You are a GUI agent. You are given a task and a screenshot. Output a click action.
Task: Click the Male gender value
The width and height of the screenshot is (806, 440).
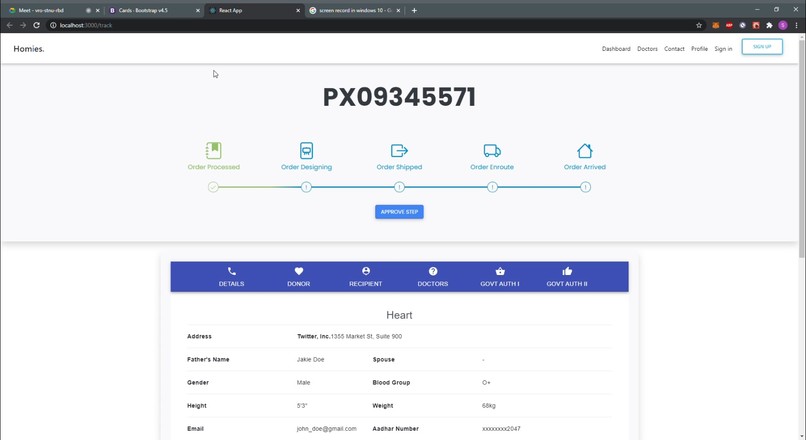pos(303,382)
